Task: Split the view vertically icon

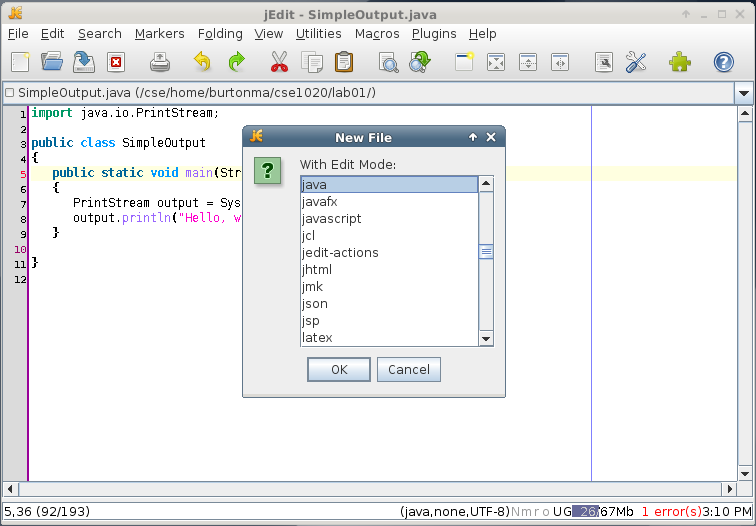Action: [x=560, y=62]
